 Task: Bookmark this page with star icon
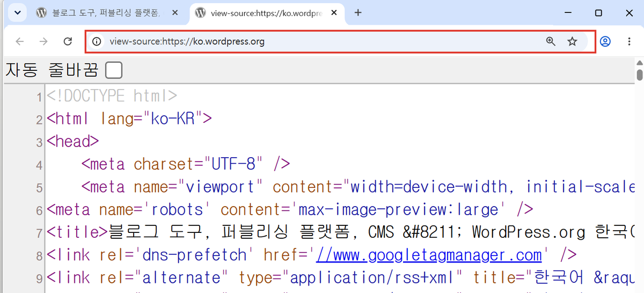click(572, 41)
